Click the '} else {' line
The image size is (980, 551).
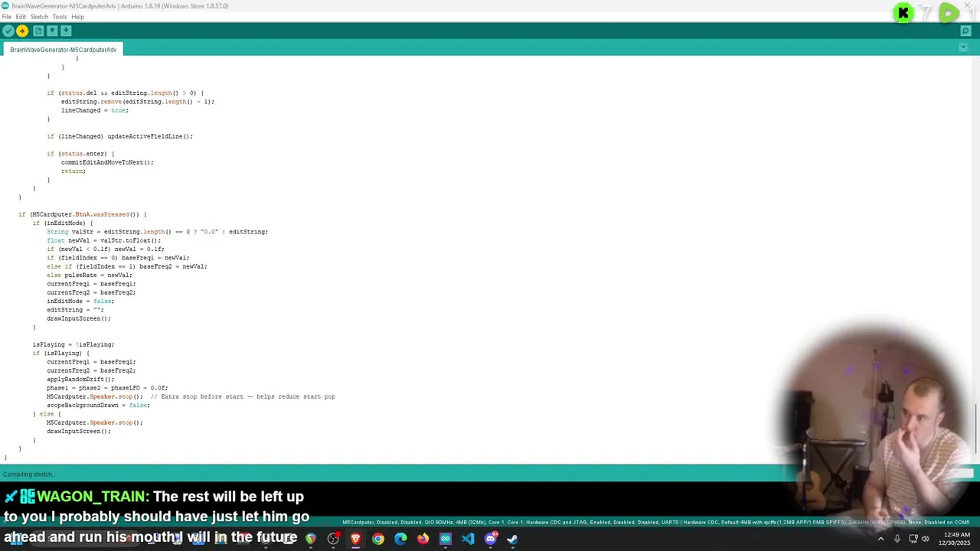47,414
